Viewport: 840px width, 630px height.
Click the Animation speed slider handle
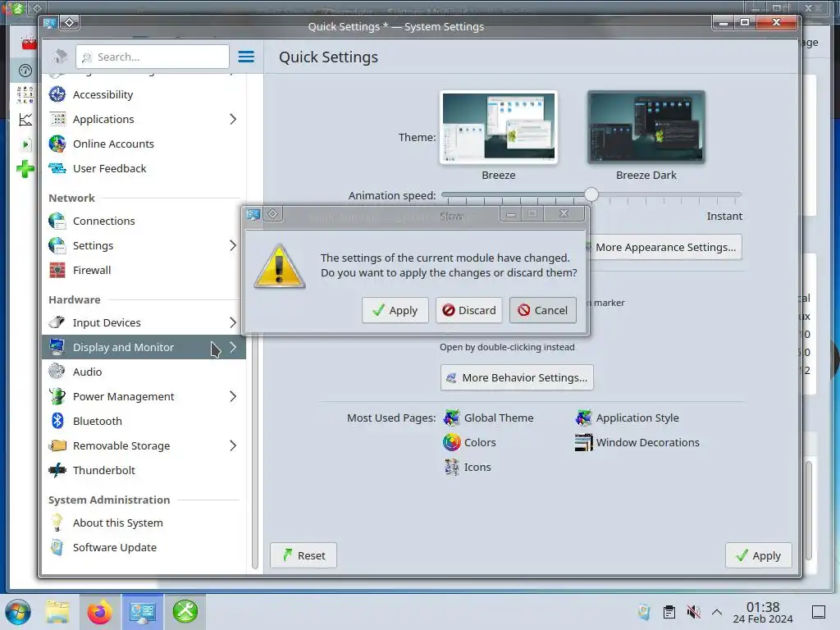[x=591, y=194]
